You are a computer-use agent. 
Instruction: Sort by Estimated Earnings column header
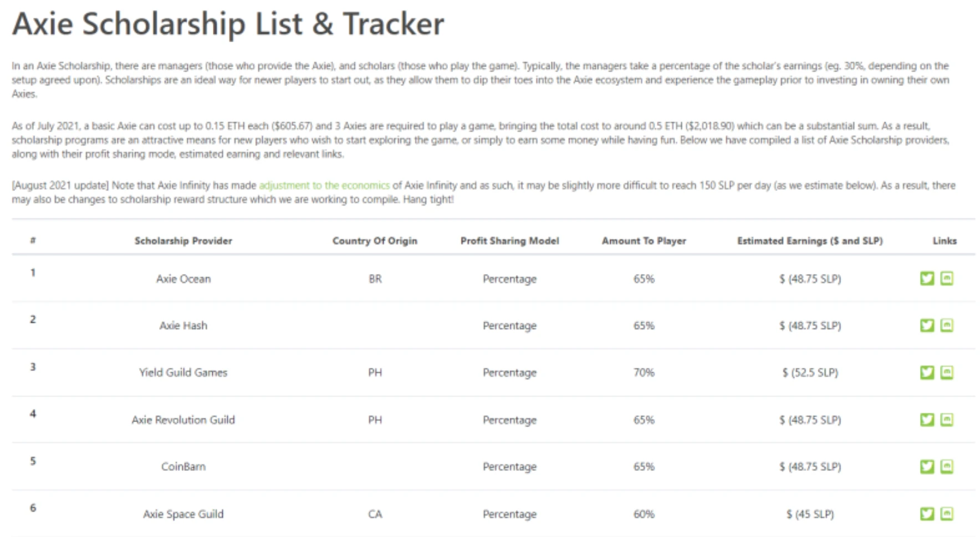coord(810,241)
